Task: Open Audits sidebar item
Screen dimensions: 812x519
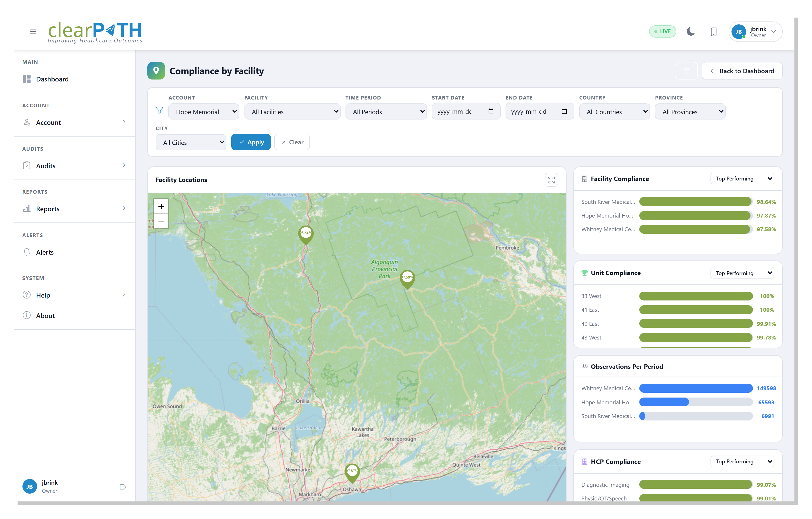Action: tap(74, 166)
